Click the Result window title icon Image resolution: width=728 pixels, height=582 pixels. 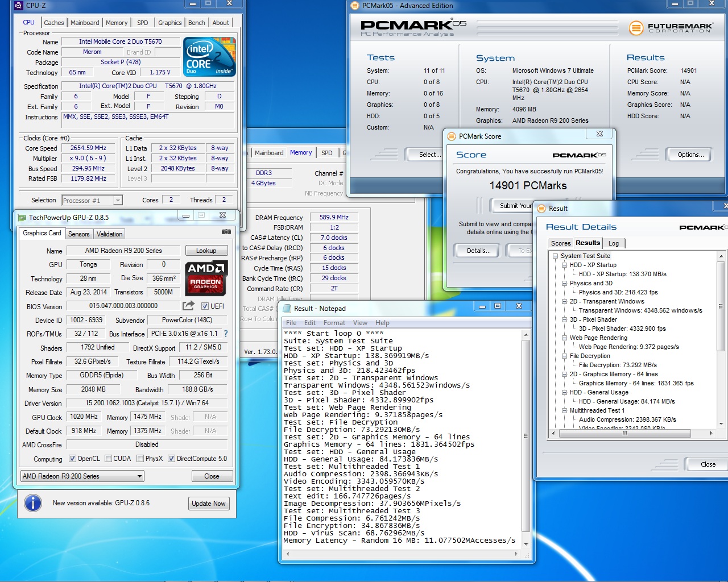tap(541, 208)
